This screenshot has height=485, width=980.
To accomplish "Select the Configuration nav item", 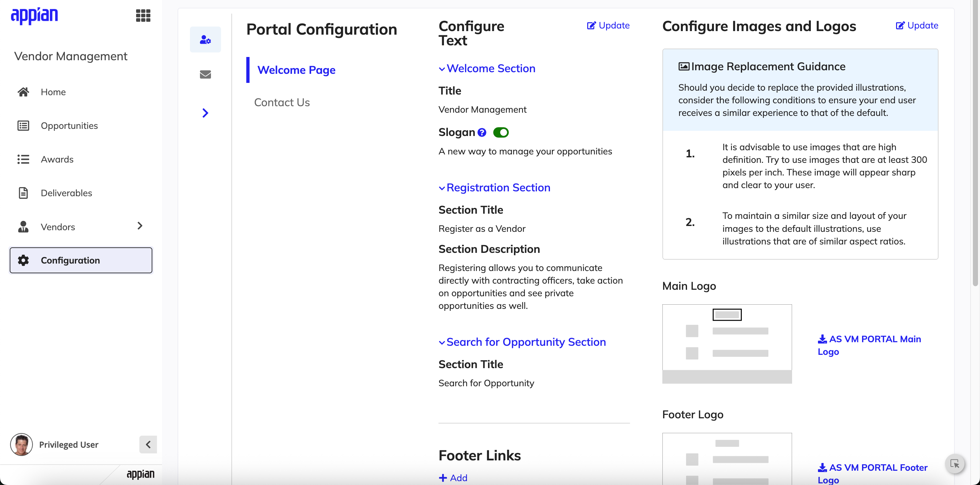I will point(81,260).
